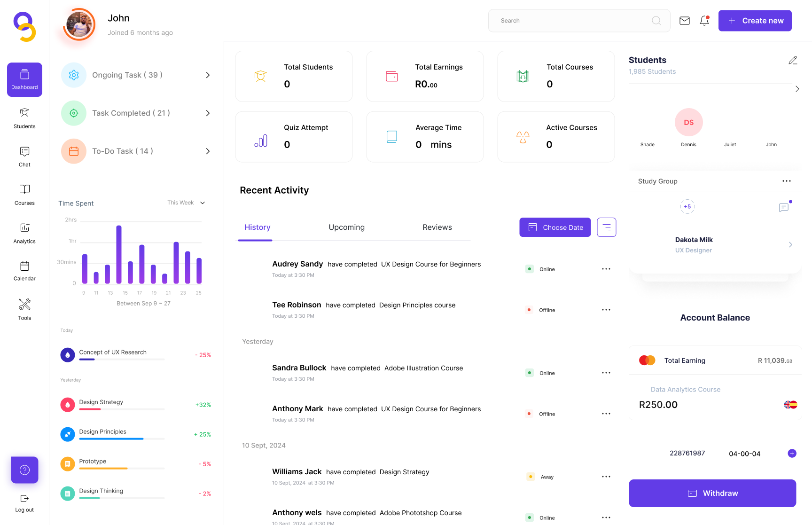Click the Create new button

tap(755, 21)
